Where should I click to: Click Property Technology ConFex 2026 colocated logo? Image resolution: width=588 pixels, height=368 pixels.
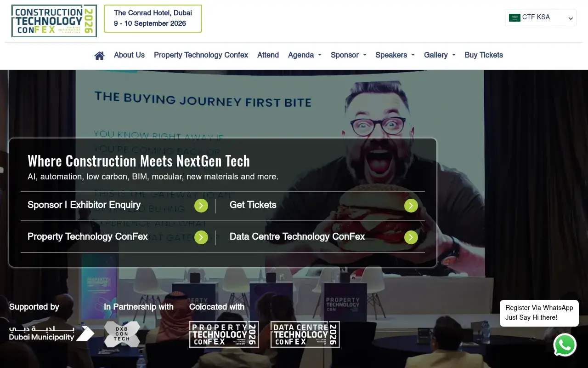224,334
